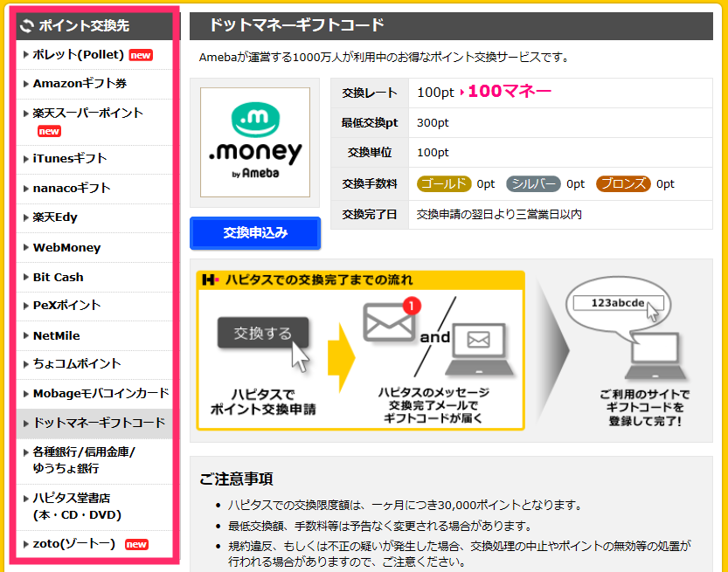728x572 pixels.
Task: Click the ご注意事項 heading
Action: (236, 479)
